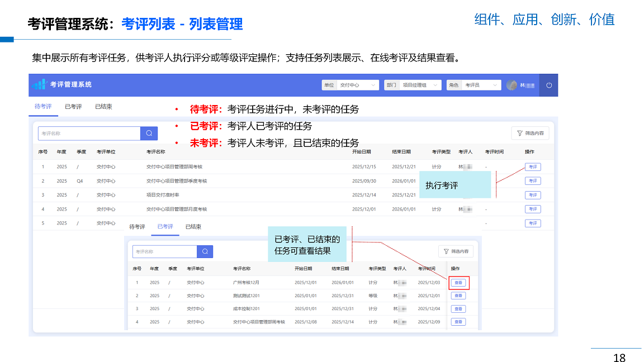Select the lower panel 已结束 tab
This screenshot has height=362, width=644.
pyautogui.click(x=193, y=227)
